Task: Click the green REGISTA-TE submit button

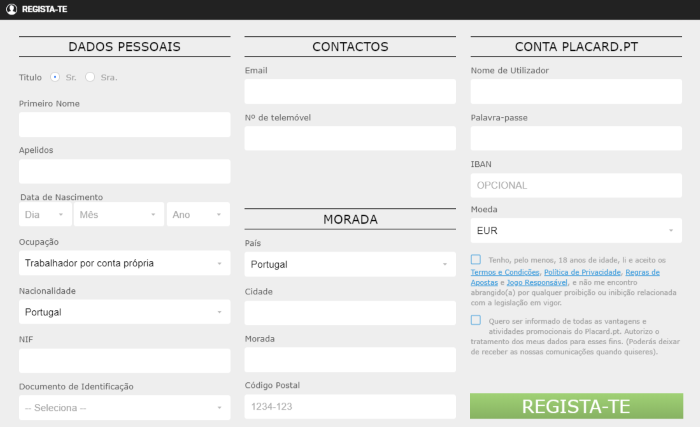Action: [576, 406]
